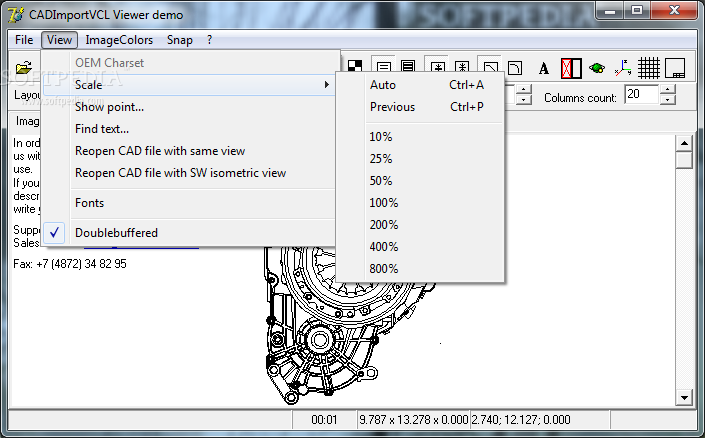This screenshot has height=438, width=705.
Task: Click the 2.740; 12.127; 0.000 coordinates
Action: point(521,420)
